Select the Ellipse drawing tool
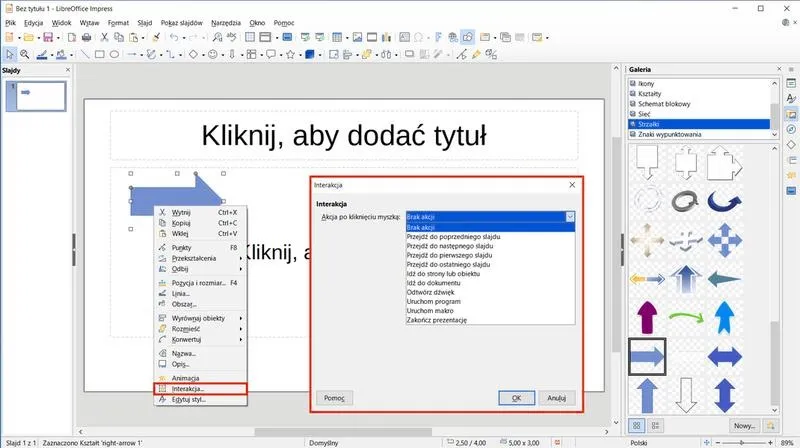The height and width of the screenshot is (448, 800). click(114, 54)
